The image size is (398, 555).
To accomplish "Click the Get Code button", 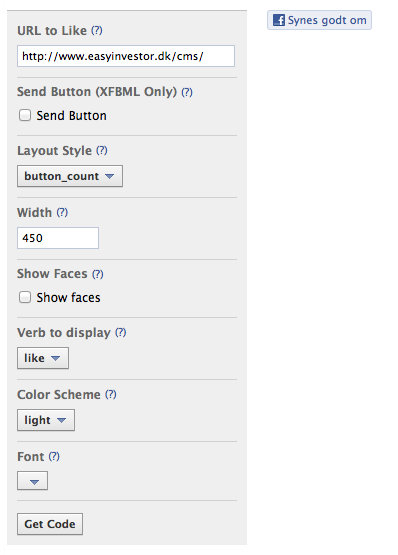I will [50, 524].
